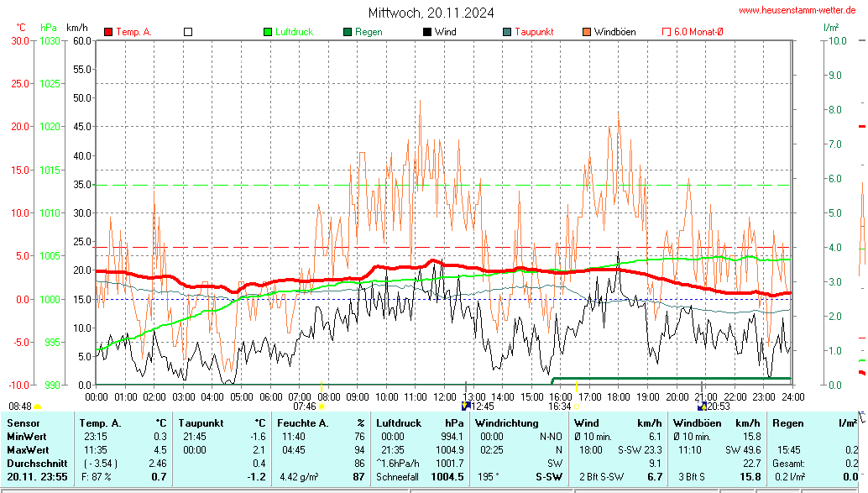Toggle the green Luftdruck legend box
Viewport: 868px width, 493px height.
[268, 32]
